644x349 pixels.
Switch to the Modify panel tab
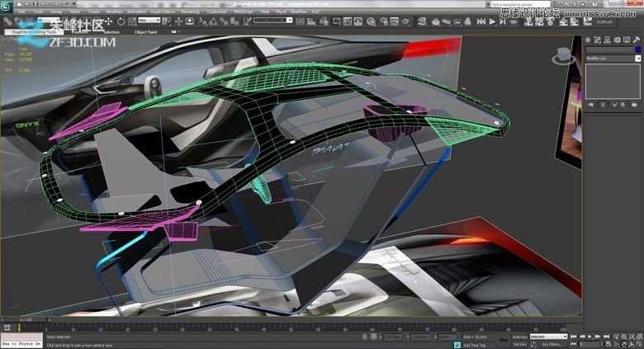(x=596, y=38)
